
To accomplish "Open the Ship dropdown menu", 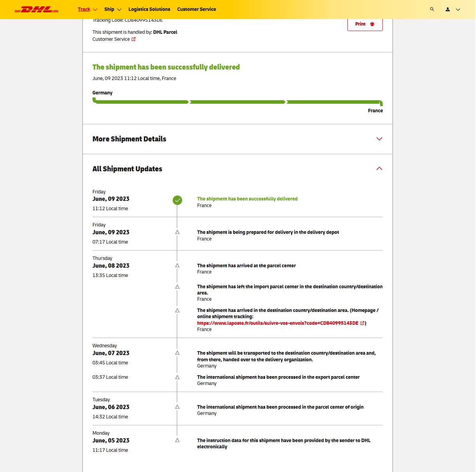I will pyautogui.click(x=113, y=9).
